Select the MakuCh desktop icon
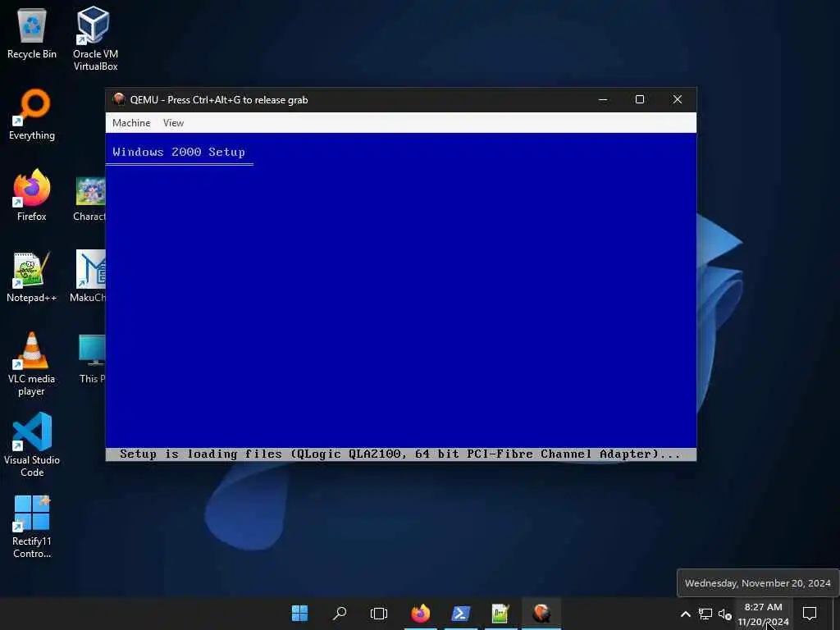Screen dimensions: 840x630 tap(89, 276)
